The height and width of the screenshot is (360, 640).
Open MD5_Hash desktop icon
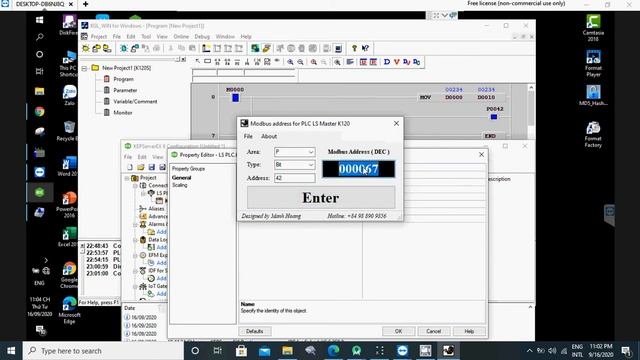coord(593,96)
